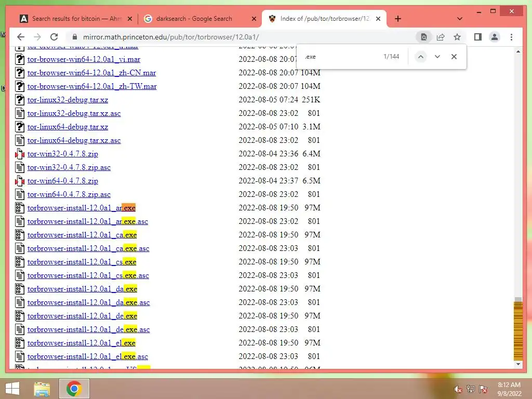Jump to next find result
Image resolution: width=532 pixels, height=399 pixels.
click(x=437, y=57)
